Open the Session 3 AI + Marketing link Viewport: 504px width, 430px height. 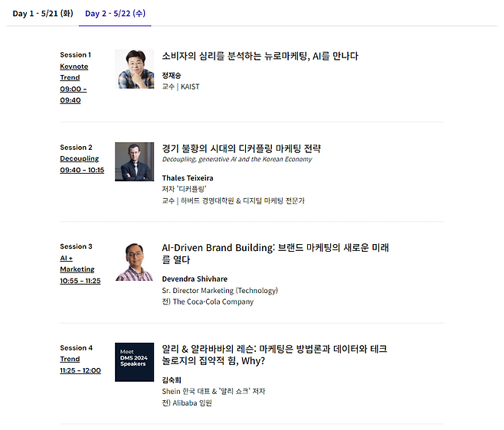point(77,263)
